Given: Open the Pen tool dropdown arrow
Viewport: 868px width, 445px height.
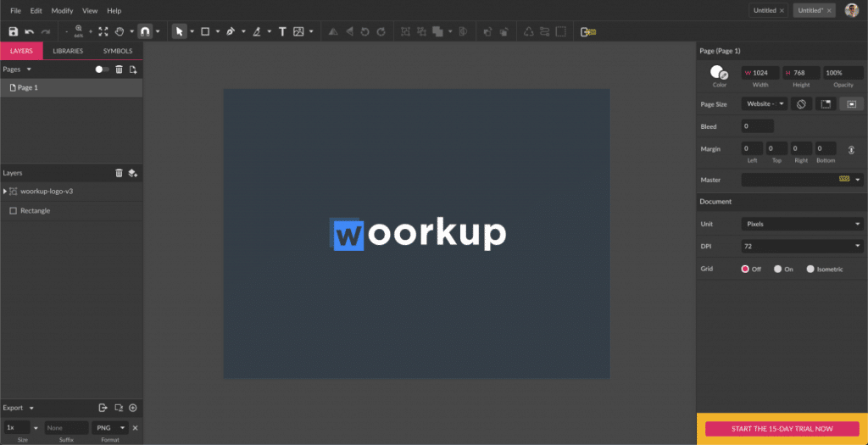Looking at the screenshot, I should (243, 31).
